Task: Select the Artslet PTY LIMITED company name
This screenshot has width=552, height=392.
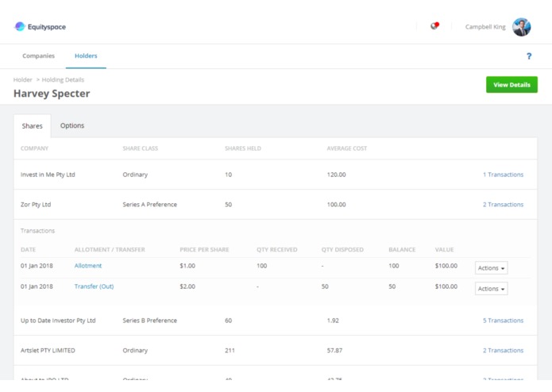Action: pyautogui.click(x=48, y=351)
